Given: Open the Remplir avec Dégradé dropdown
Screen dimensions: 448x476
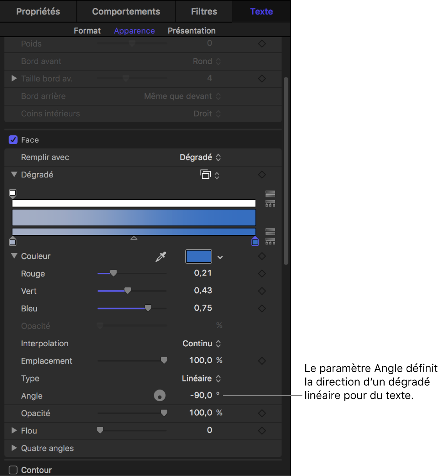Looking at the screenshot, I should pyautogui.click(x=201, y=157).
